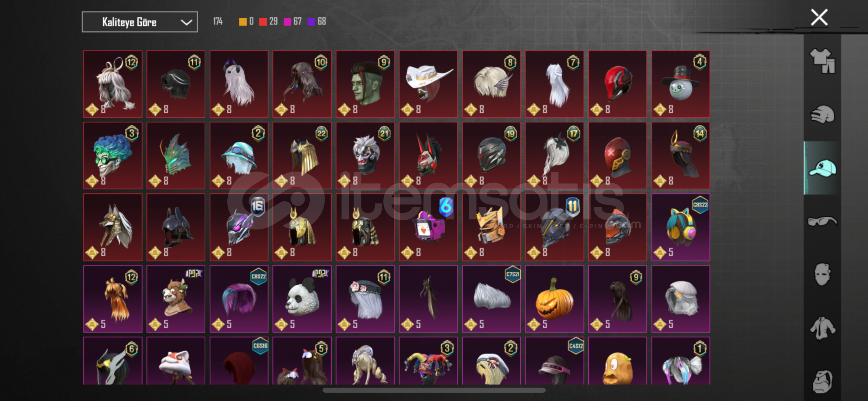The width and height of the screenshot is (868, 401).
Task: Click the dropdown chevron arrow
Action: coord(186,22)
